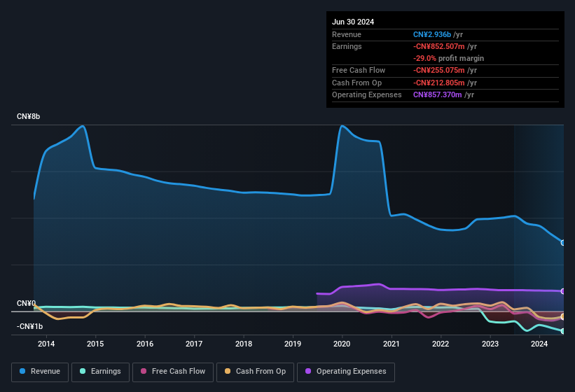Toggle the Earnings series legend button
Viewport: 575px width, 392px height.
(100, 372)
